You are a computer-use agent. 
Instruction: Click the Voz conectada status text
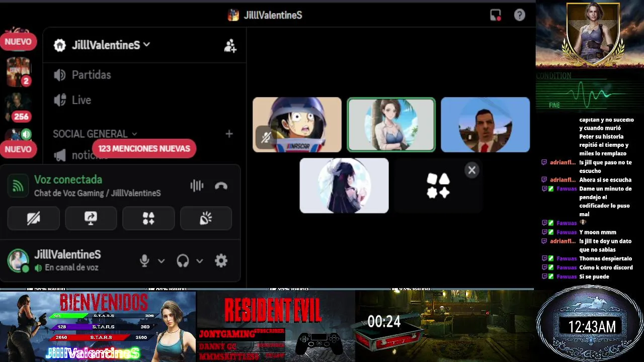pos(68,179)
